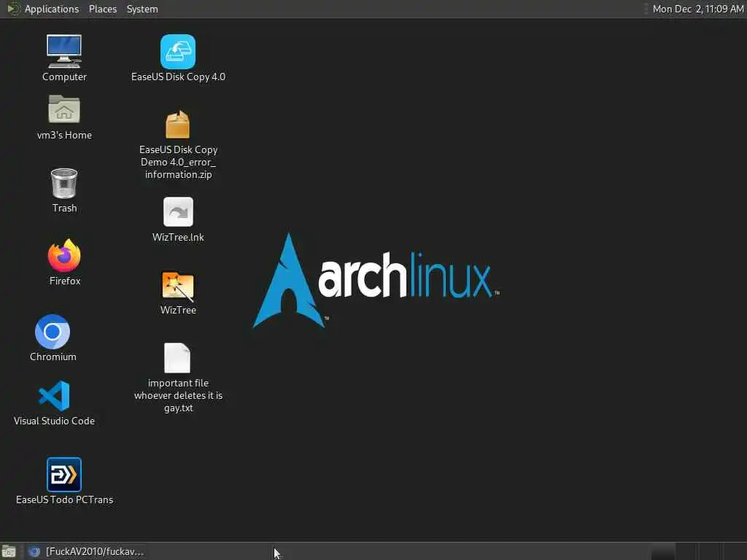This screenshot has width=747, height=560.
Task: Select the WizTree folder icon
Action: tap(178, 286)
